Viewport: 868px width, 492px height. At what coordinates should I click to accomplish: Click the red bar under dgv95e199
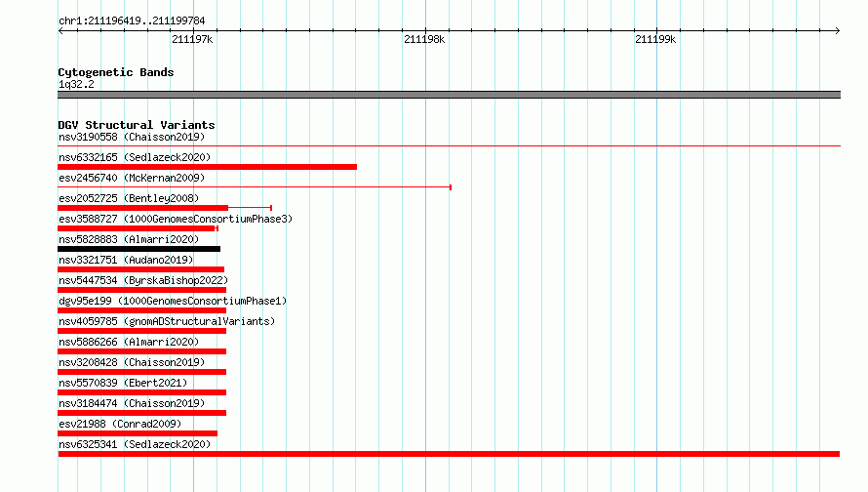point(141,310)
